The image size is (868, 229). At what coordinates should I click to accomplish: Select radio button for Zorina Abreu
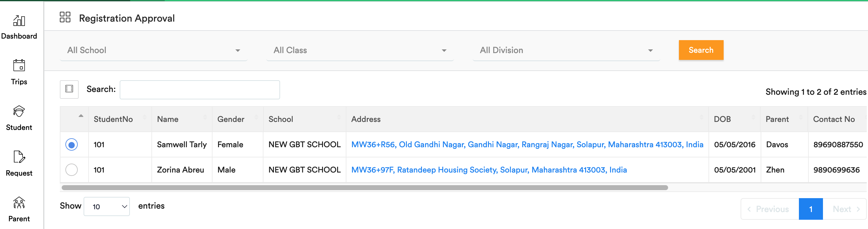(72, 170)
